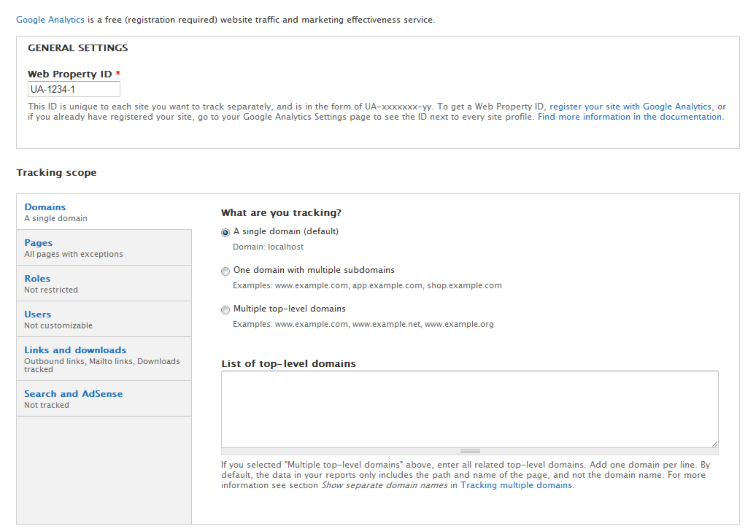Open register your site with Google Analytics link
Viewport: 756px width, 532px height.
click(x=630, y=106)
